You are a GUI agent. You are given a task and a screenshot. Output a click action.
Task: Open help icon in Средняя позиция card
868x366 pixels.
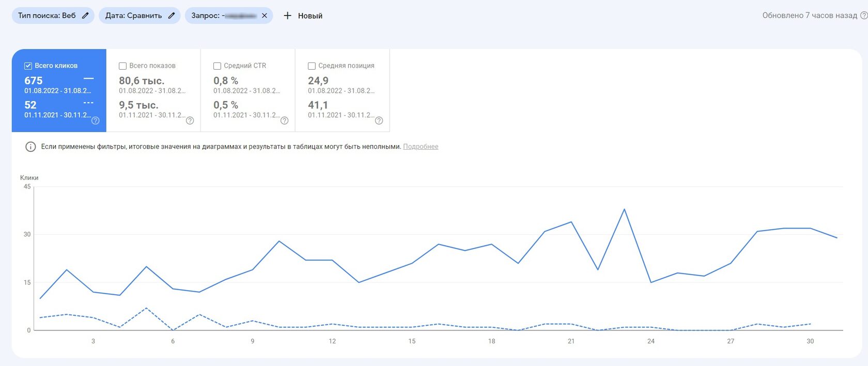tap(379, 121)
